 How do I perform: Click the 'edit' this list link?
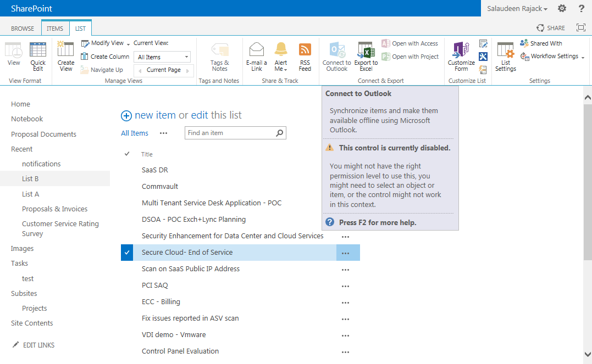pyautogui.click(x=200, y=115)
